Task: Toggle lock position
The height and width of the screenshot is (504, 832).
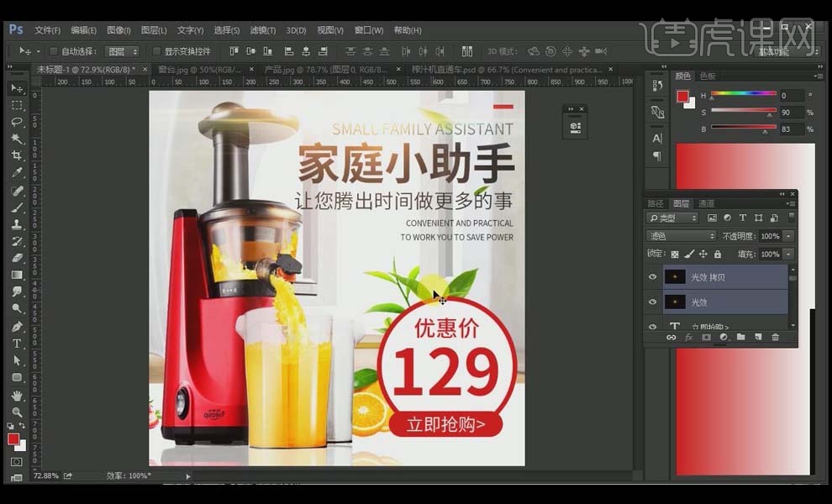Action: click(x=703, y=255)
